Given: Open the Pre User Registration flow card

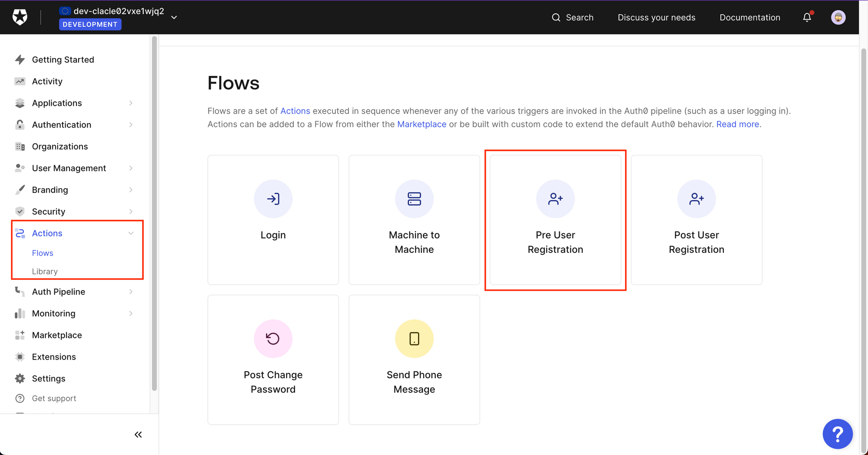Looking at the screenshot, I should tap(555, 220).
